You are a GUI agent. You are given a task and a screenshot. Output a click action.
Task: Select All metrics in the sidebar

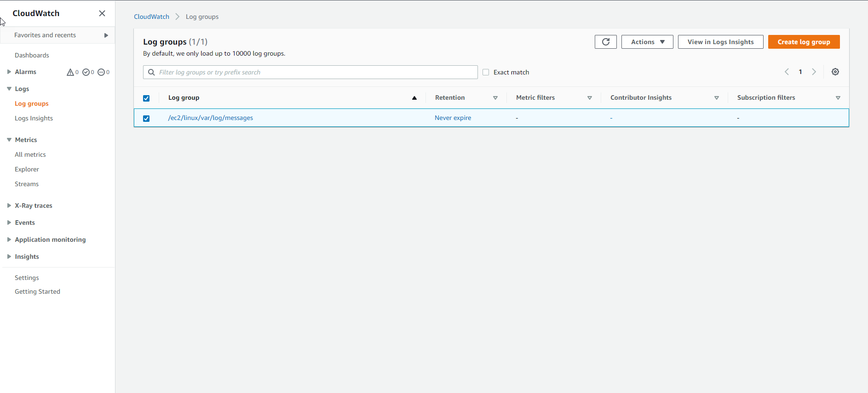tap(30, 154)
